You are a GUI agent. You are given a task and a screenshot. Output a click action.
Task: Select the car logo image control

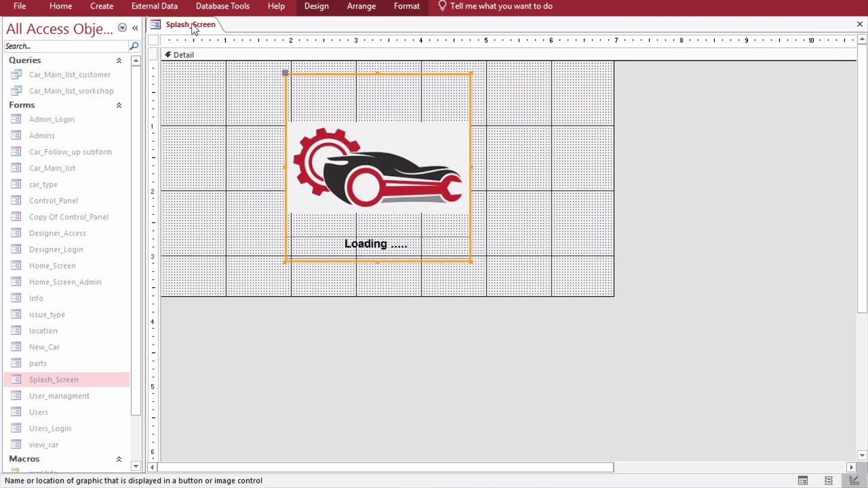pyautogui.click(x=378, y=167)
